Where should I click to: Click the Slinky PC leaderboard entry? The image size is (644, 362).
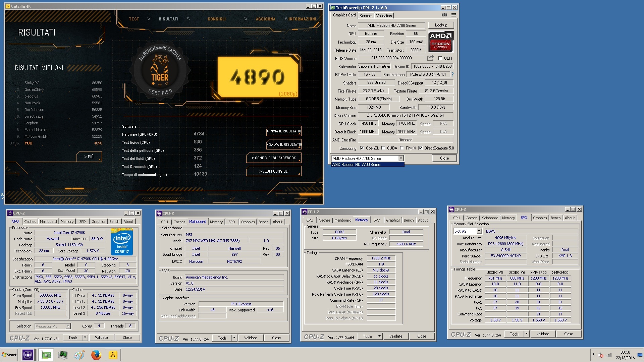pyautogui.click(x=60, y=83)
